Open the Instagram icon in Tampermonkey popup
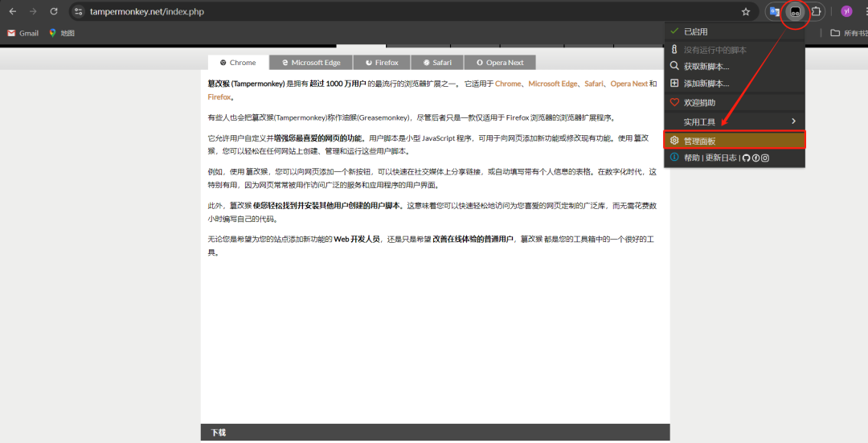The image size is (868, 443). point(765,158)
